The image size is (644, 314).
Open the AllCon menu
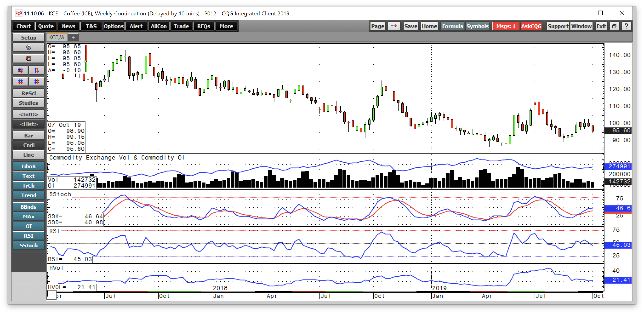[x=159, y=26]
